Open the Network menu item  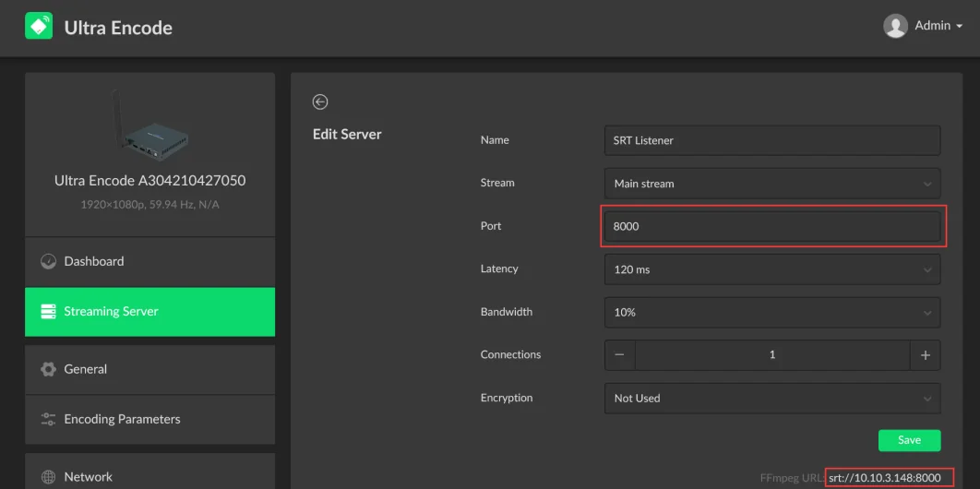150,471
